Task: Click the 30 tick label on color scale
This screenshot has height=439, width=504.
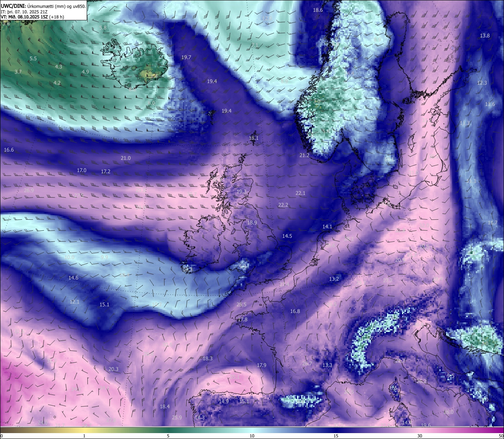Action: coord(420,436)
